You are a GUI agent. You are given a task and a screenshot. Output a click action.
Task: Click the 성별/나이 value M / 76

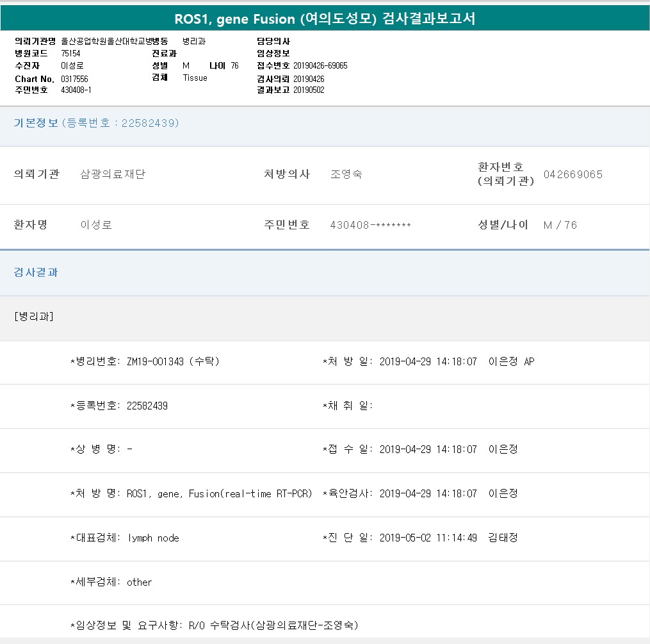click(x=560, y=225)
